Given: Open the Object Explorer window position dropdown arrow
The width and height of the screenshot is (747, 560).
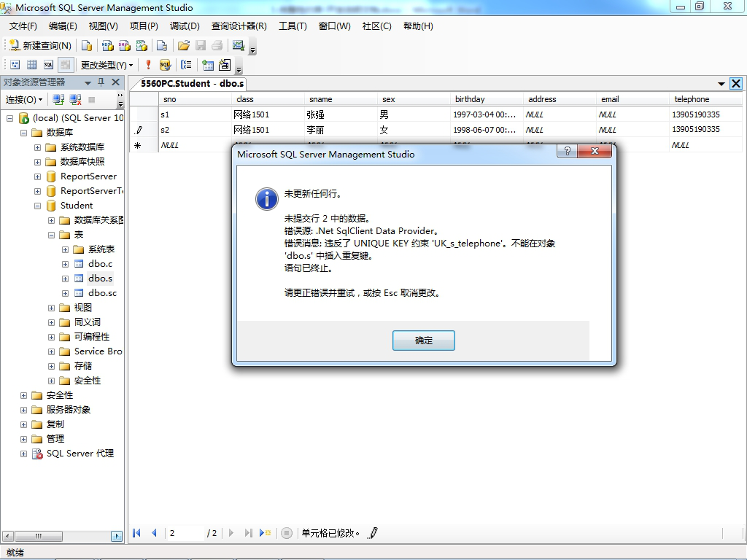Looking at the screenshot, I should (x=88, y=83).
